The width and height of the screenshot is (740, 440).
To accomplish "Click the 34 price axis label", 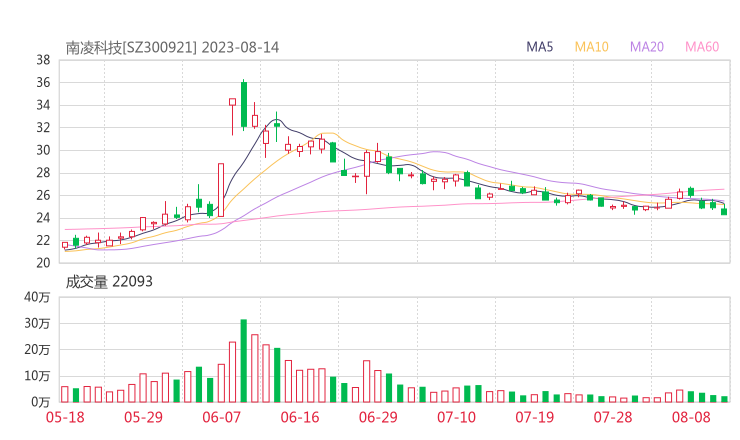I will pos(43,105).
